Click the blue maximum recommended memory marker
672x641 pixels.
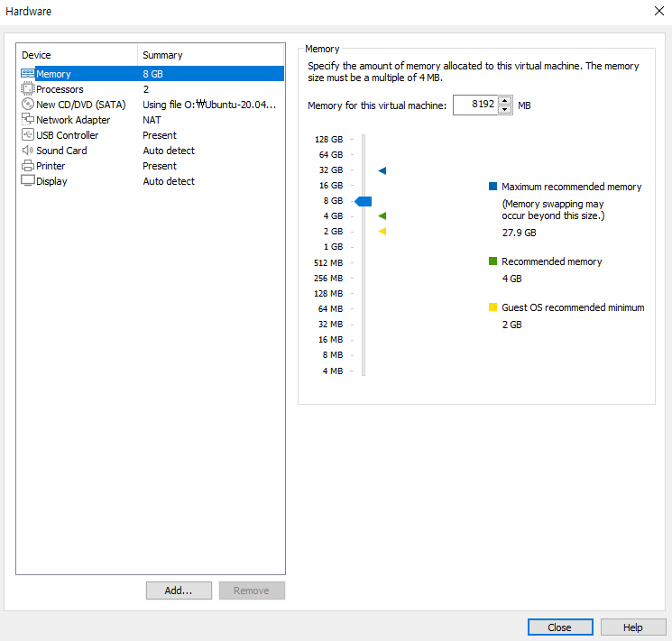tap(382, 170)
